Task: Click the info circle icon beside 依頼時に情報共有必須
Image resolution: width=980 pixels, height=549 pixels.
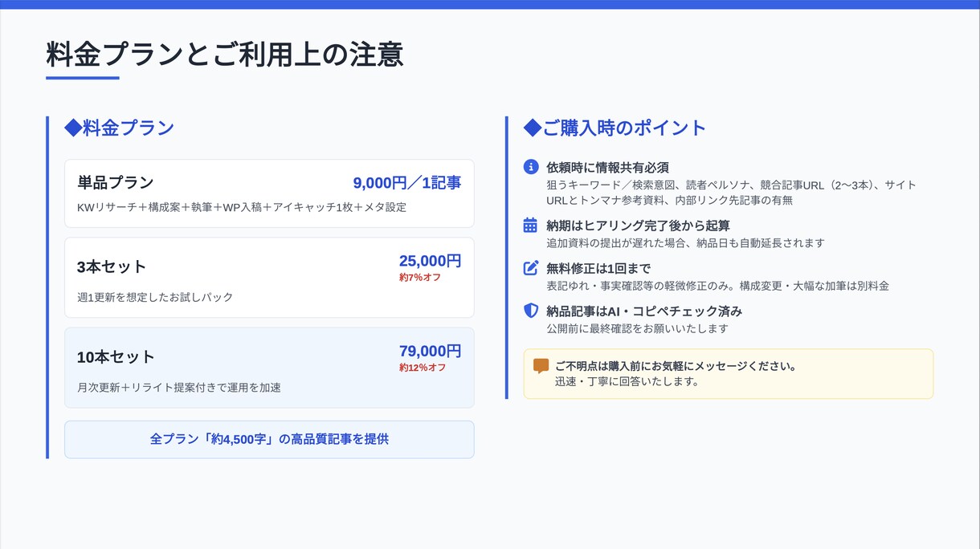Action: pos(530,167)
